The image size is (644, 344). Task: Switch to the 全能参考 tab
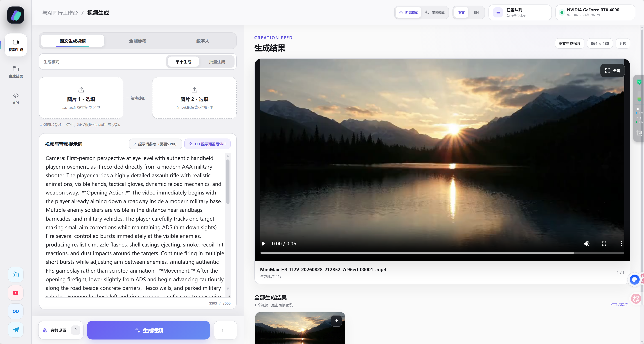[138, 41]
